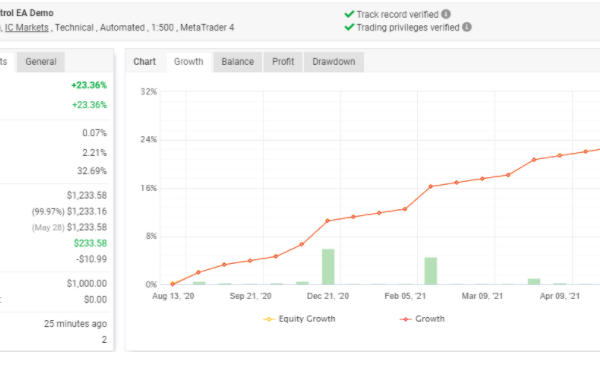Click the 32.69% value

pyautogui.click(x=92, y=171)
